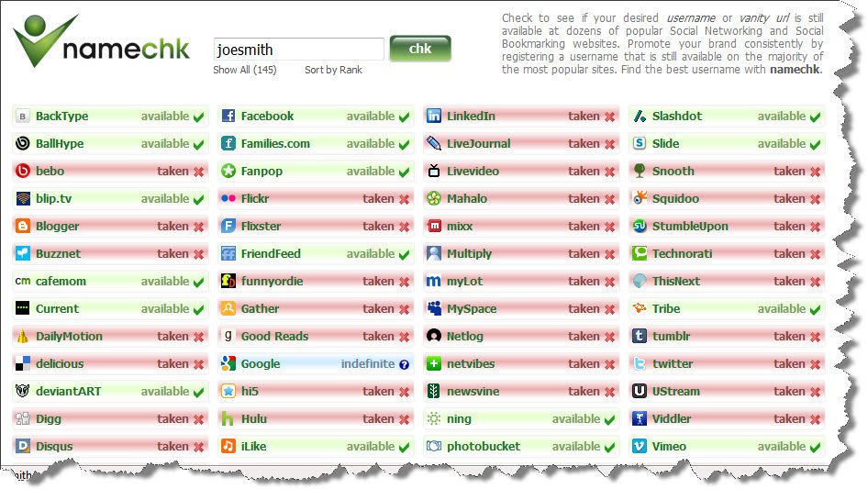Click the Flickr dots icon
The height and width of the screenshot is (489, 868).
228,198
